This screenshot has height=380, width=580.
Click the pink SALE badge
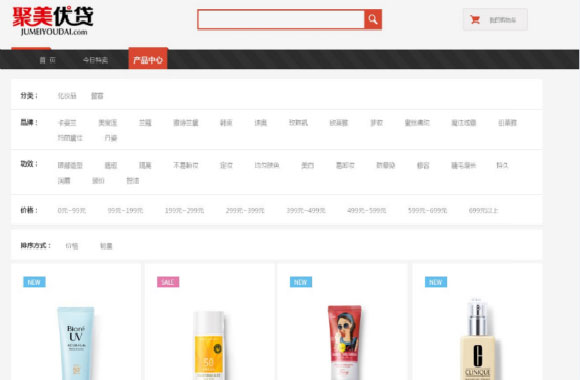[168, 282]
